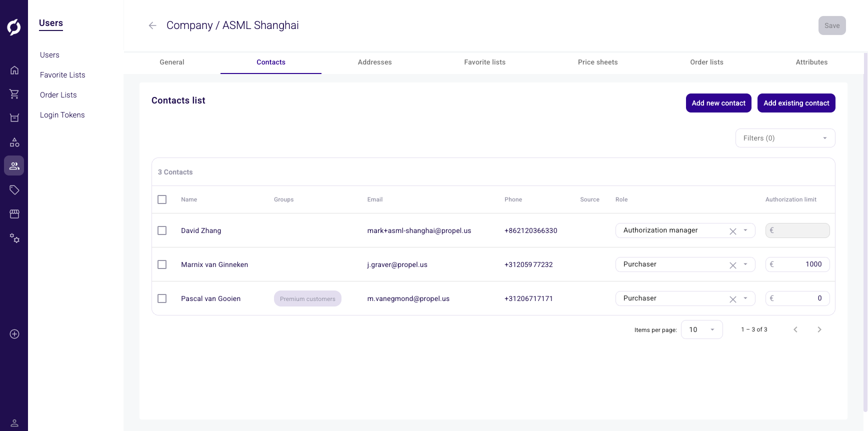This screenshot has height=431, width=868.
Task: Click phone number +31205977232
Action: 528,264
